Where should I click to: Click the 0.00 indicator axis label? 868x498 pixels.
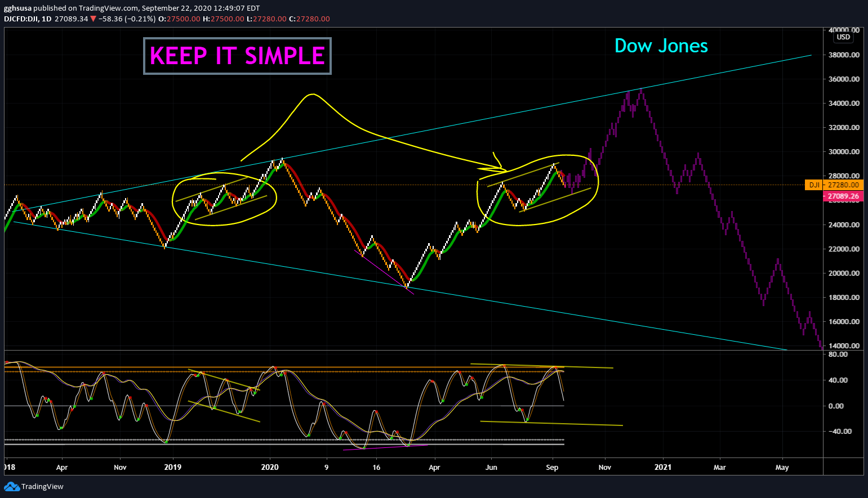(836, 406)
